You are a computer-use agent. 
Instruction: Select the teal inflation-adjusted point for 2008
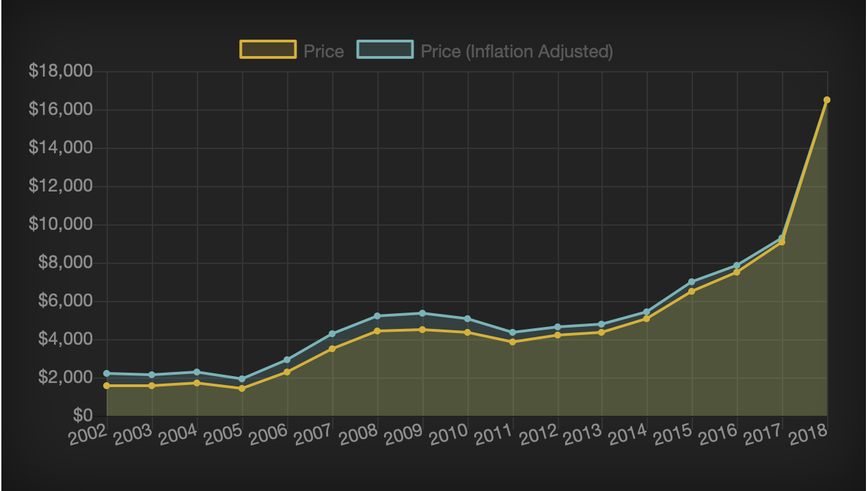(377, 316)
